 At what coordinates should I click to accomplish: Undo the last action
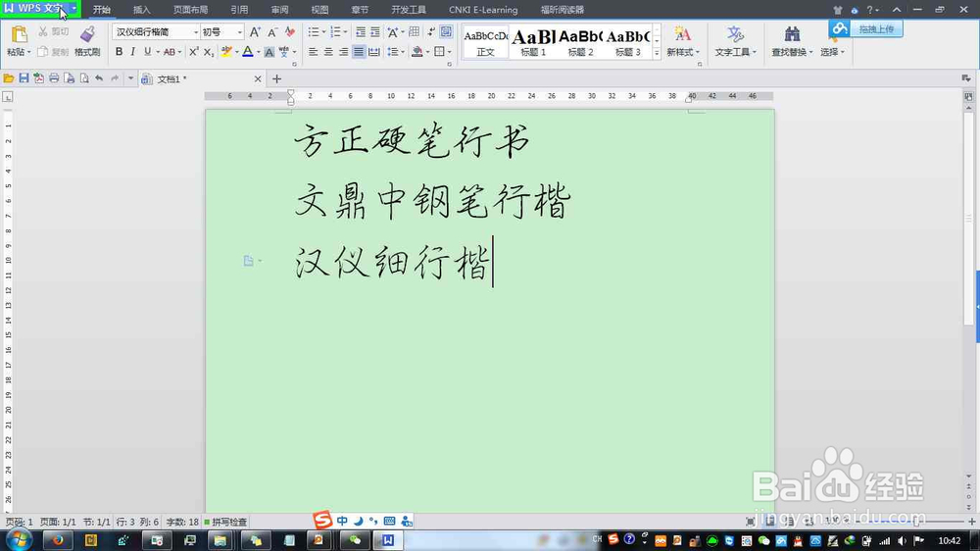click(x=99, y=78)
